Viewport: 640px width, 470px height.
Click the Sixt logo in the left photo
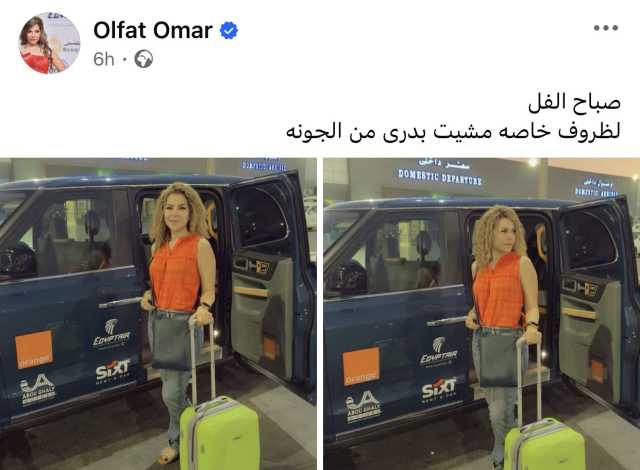113,371
